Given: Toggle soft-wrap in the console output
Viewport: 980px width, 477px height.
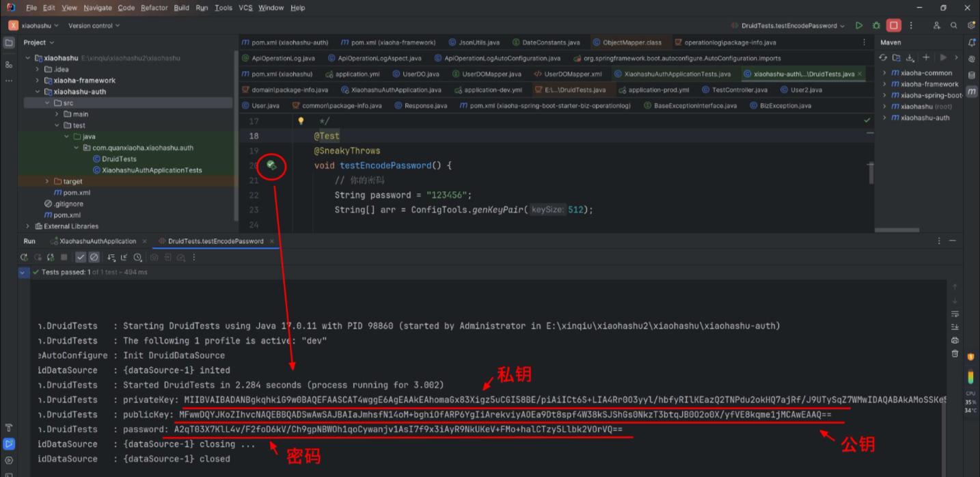Looking at the screenshot, I should click(955, 314).
